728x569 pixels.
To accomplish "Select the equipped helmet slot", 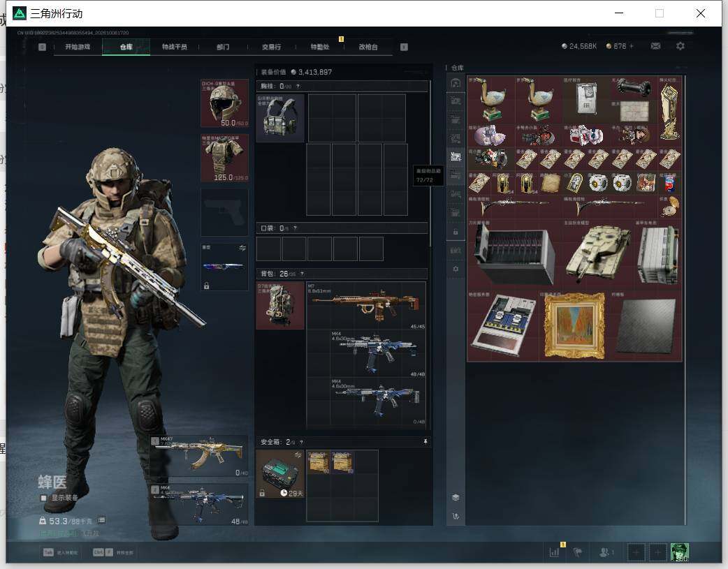I will coord(224,103).
